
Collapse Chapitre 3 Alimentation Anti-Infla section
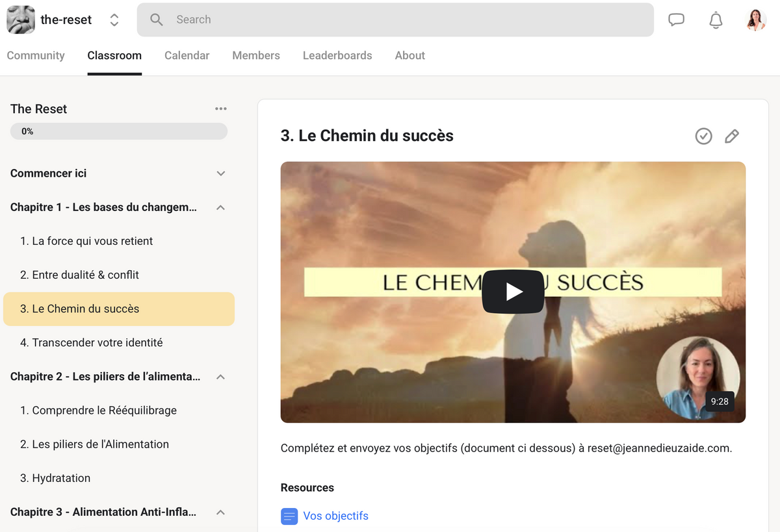(221, 513)
